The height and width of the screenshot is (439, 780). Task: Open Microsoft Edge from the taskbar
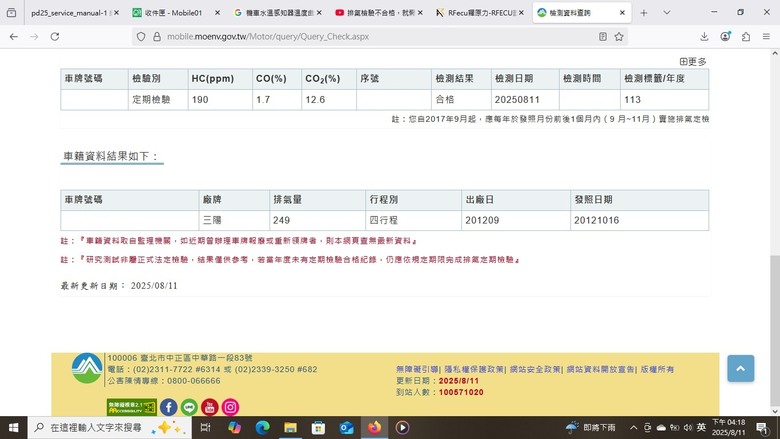pos(262,428)
